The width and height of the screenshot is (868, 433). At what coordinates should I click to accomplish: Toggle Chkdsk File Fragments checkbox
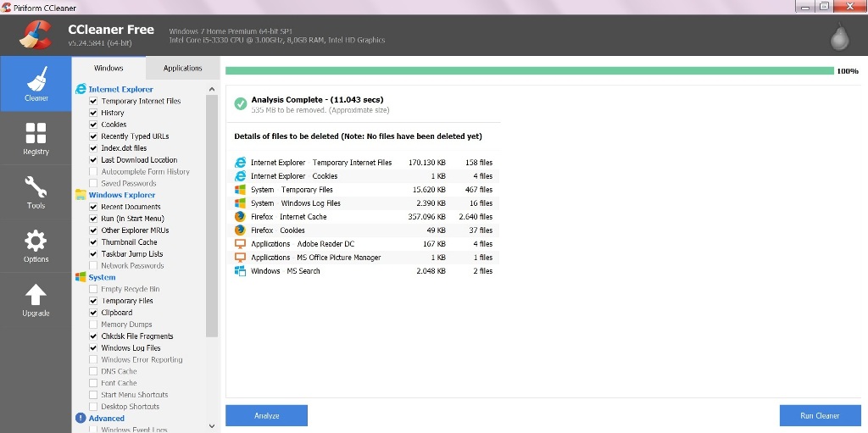(93, 336)
